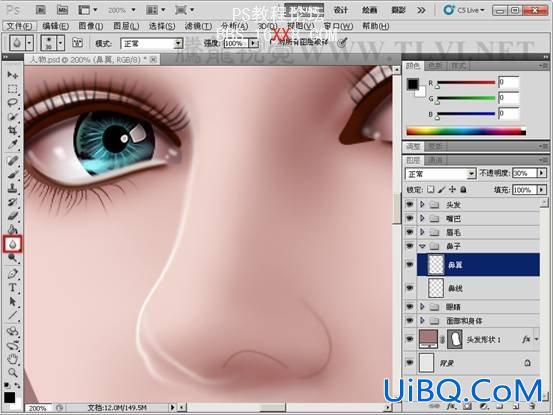Select the Zoom tool in toolbox

[x=12, y=373]
